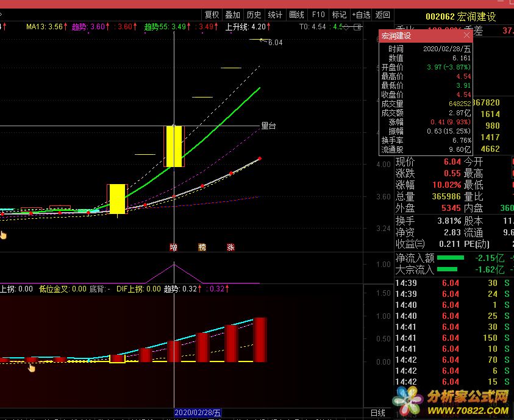514x420 pixels.
Task: Click the 复权 toolbar button
Action: pyautogui.click(x=212, y=15)
